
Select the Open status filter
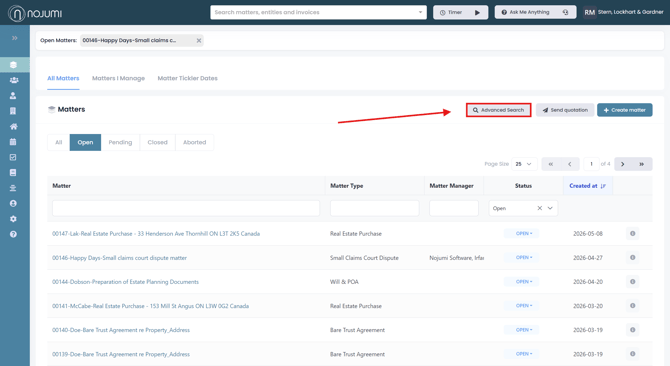tap(85, 142)
